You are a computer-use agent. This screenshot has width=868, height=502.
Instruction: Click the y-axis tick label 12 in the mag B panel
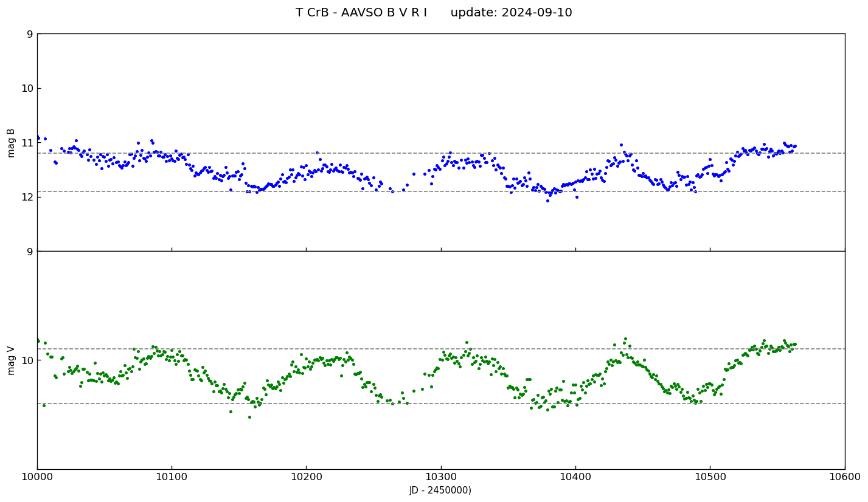point(27,197)
